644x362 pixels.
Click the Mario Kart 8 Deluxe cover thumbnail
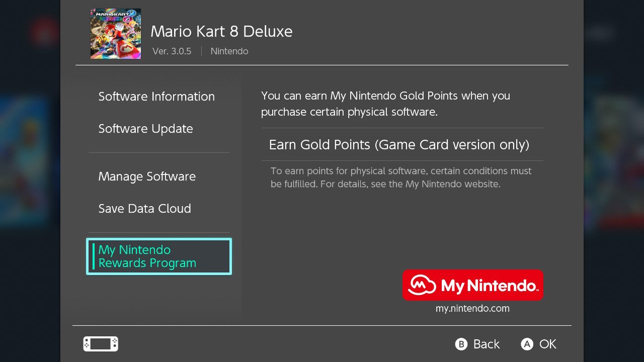tap(116, 34)
